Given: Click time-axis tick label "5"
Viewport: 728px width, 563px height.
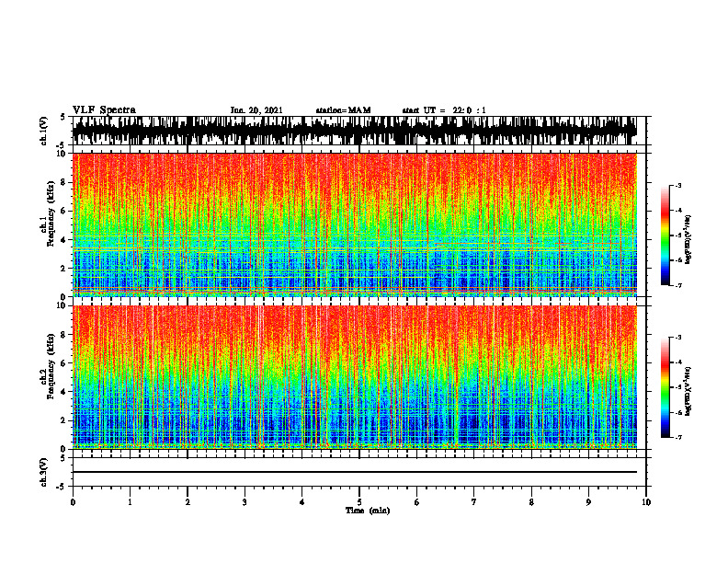Looking at the screenshot, I should coord(359,502).
